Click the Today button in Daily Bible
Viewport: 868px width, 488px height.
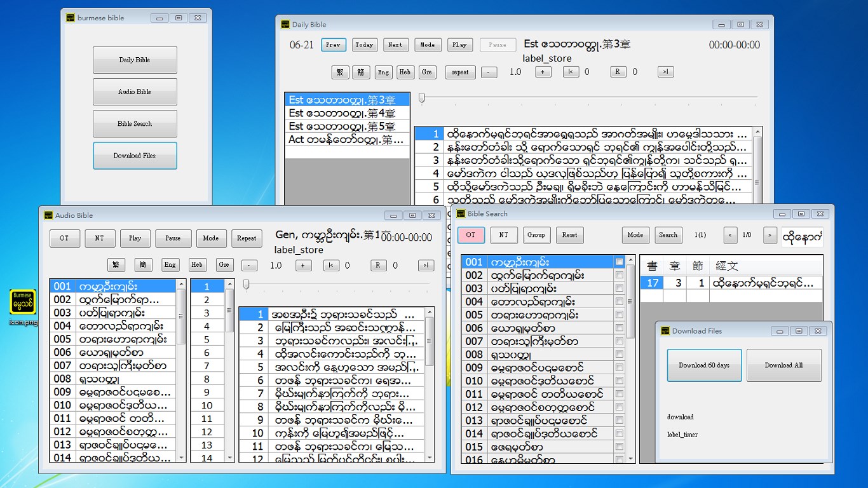click(364, 45)
